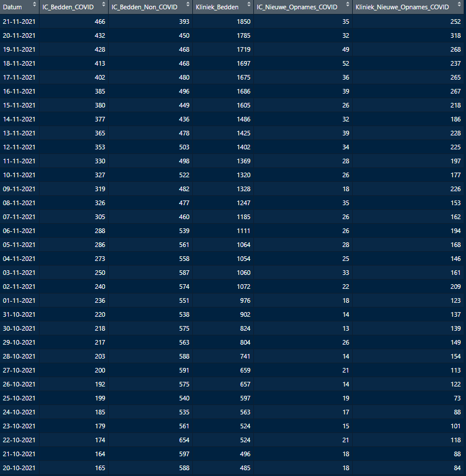Image resolution: width=466 pixels, height=476 pixels.
Task: Select IC_Bedden_Non_COVID value 654
Action: 184,441
